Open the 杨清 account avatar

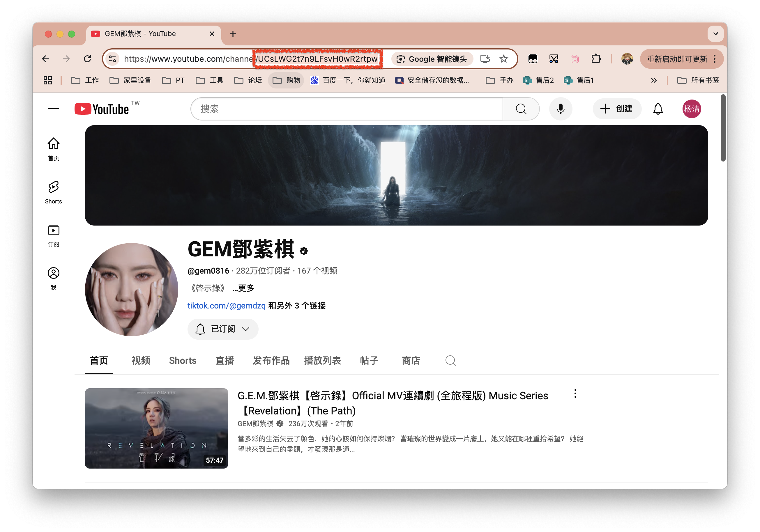coord(692,109)
